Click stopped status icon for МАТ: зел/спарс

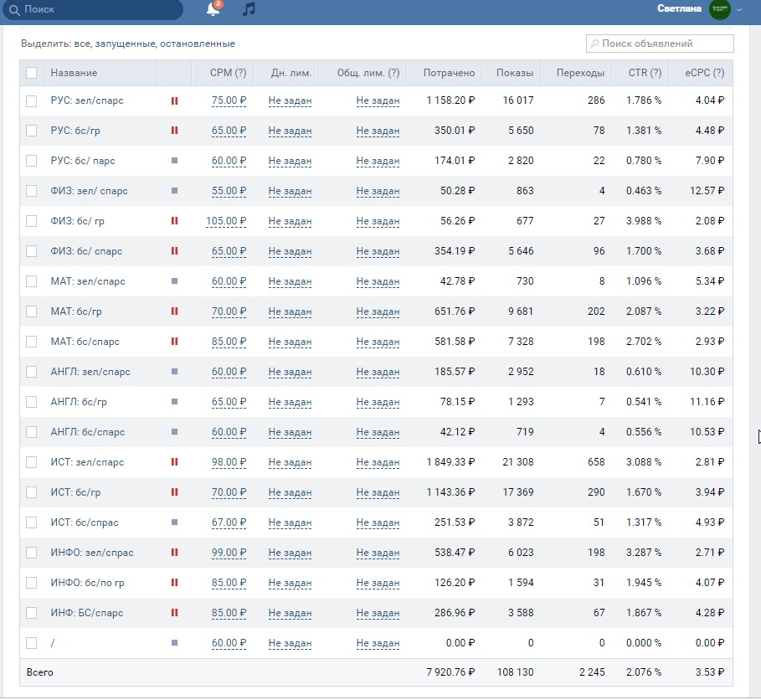point(174,281)
